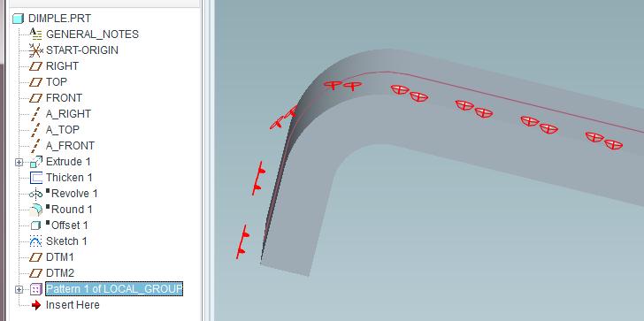Click the Thicken 1 feature icon
The height and width of the screenshot is (321, 644).
(36, 178)
